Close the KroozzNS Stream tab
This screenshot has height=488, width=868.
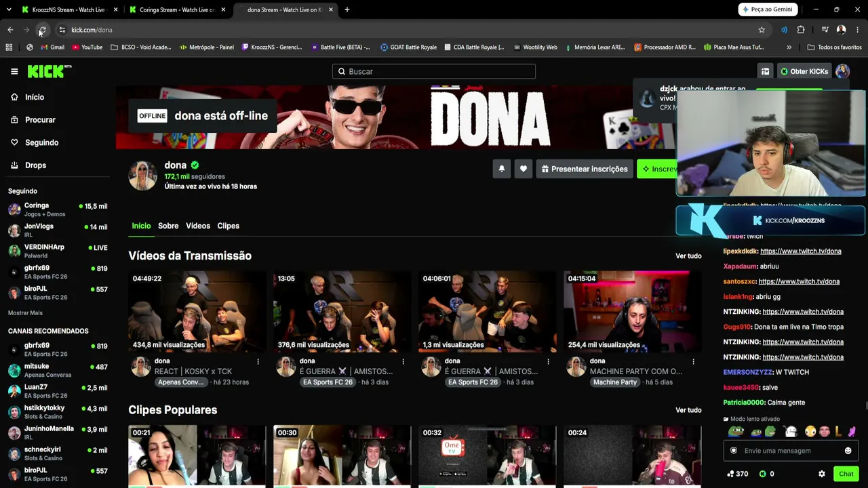116,9
